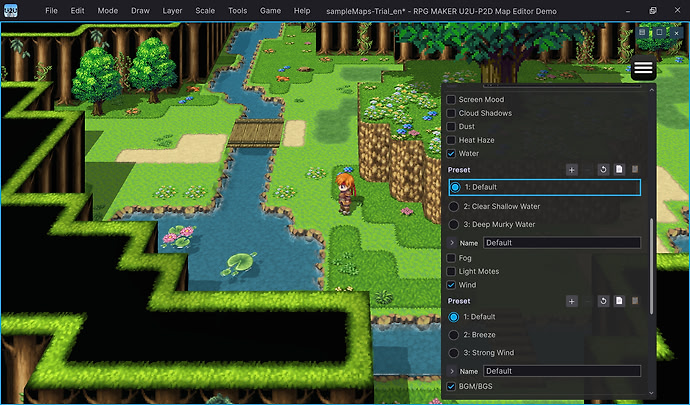Image resolution: width=690 pixels, height=405 pixels.
Task: Select the '2: Breeze' wind preset
Action: coord(454,335)
